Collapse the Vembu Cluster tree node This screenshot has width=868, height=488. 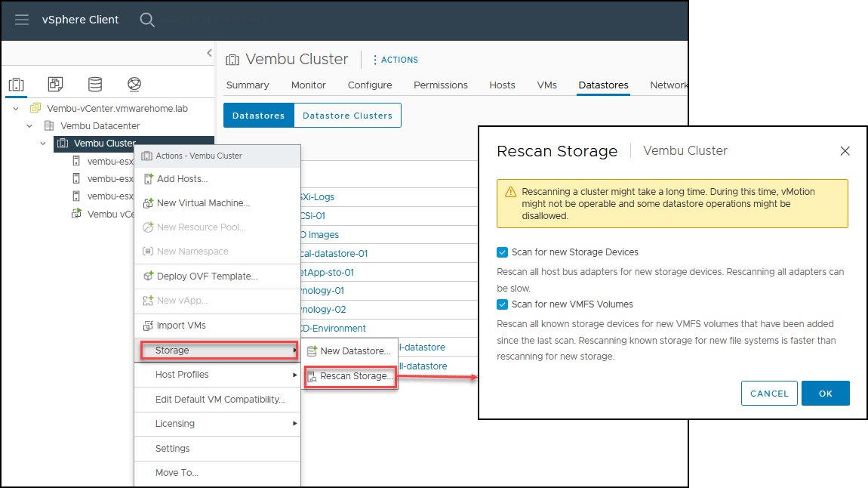tap(43, 144)
